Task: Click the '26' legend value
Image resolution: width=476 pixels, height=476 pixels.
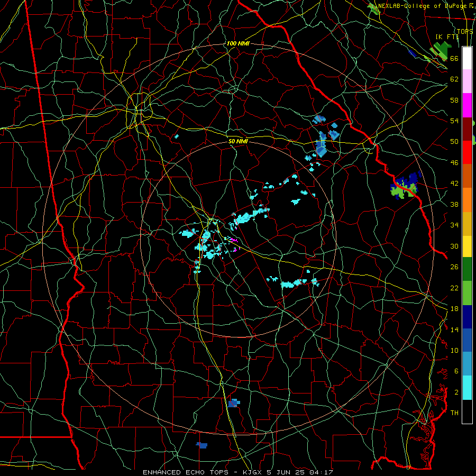Action: point(454,267)
